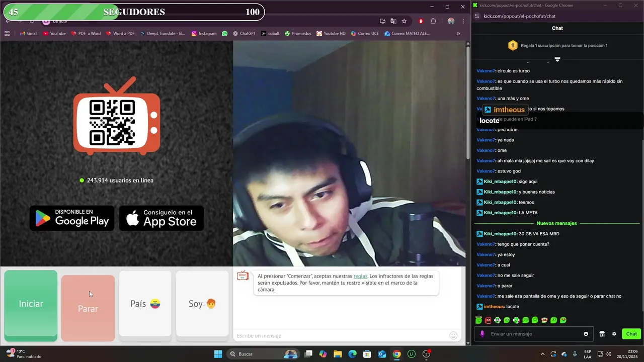Open the Instagram bookmark
Image resolution: width=644 pixels, height=362 pixels.
[204, 34]
